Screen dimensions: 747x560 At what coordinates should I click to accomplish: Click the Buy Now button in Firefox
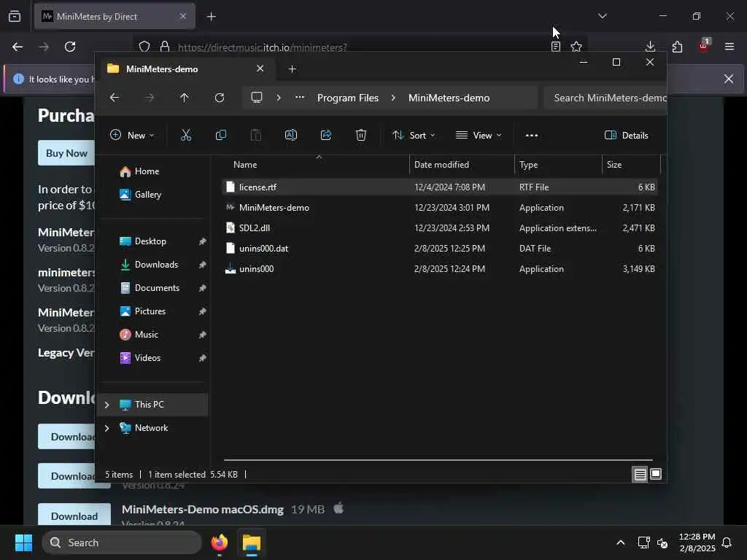(x=66, y=153)
